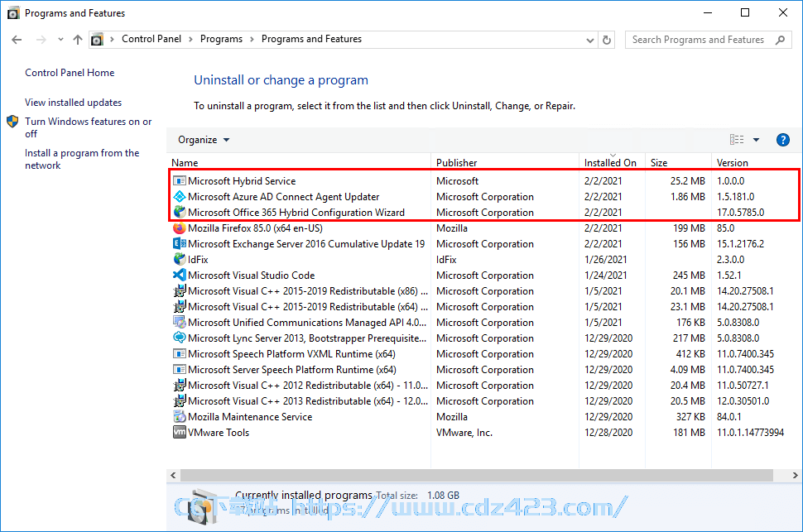Click Server Speech Platform Runtime icon

point(180,370)
